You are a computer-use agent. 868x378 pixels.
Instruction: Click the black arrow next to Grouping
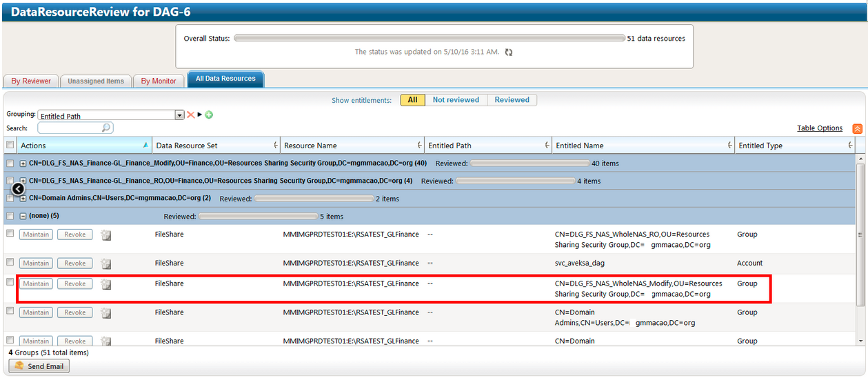200,115
